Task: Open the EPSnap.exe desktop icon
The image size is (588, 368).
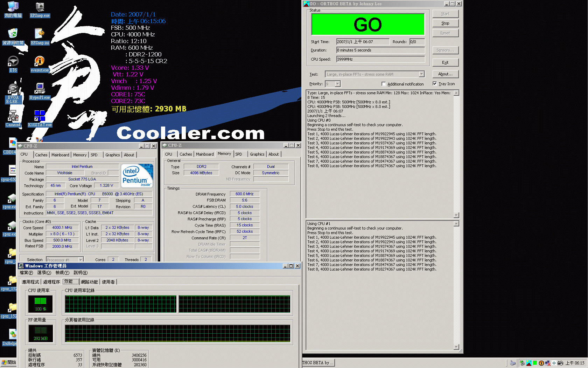Action: pos(40,9)
